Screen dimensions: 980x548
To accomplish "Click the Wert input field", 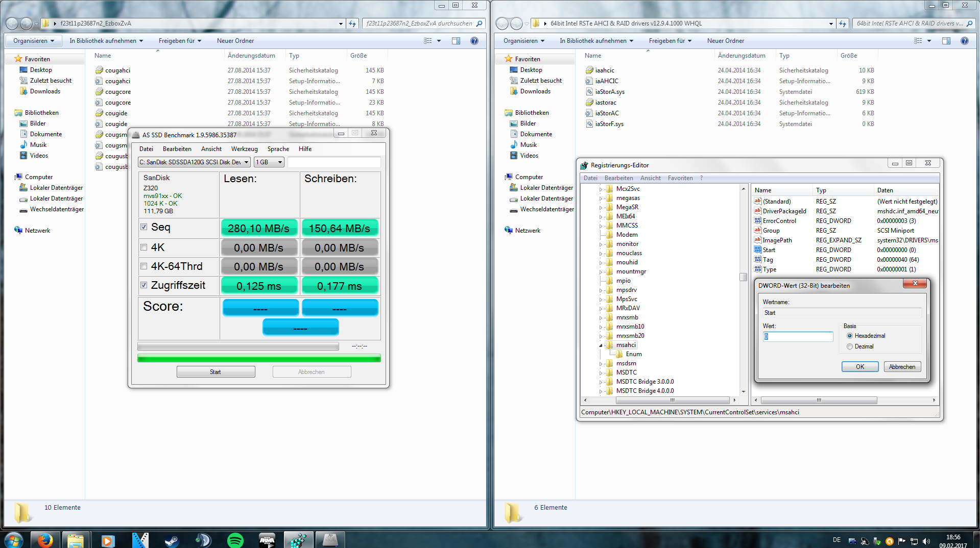I will click(798, 337).
